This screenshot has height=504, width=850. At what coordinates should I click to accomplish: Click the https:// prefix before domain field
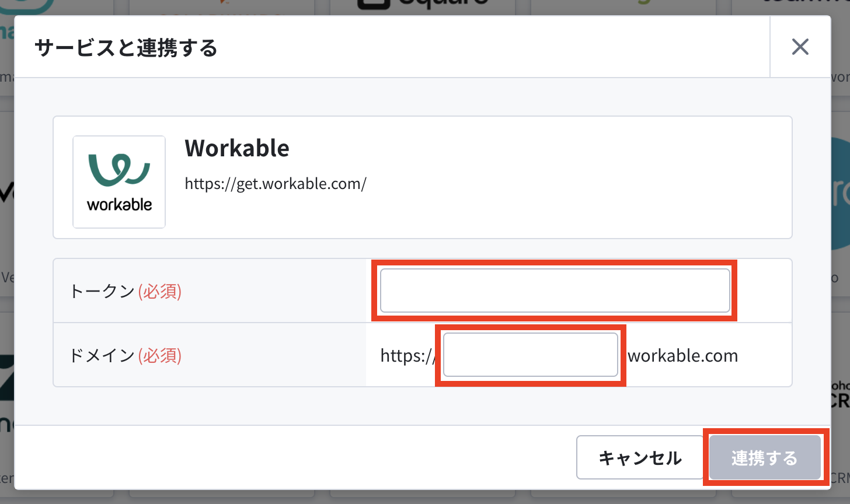click(408, 356)
